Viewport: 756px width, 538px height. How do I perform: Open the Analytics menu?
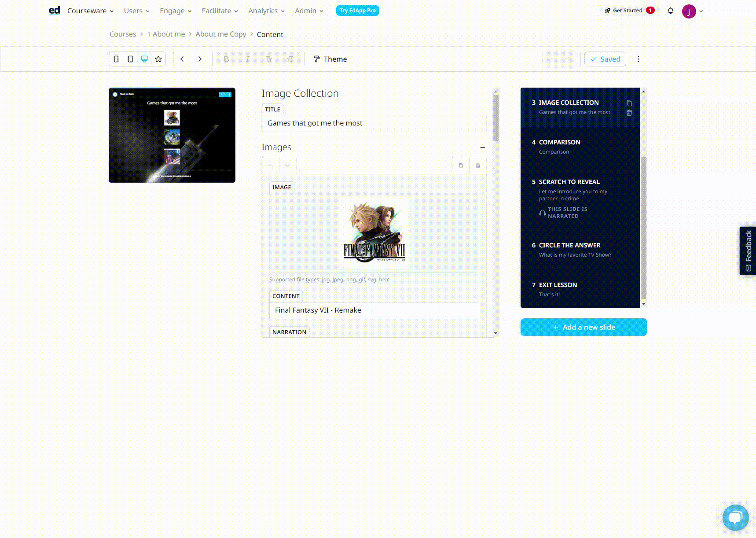[x=266, y=11]
